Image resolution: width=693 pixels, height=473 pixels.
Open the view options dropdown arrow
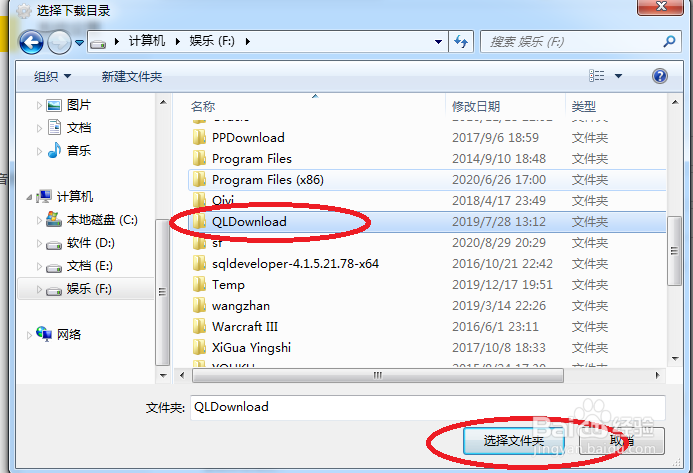tap(618, 76)
